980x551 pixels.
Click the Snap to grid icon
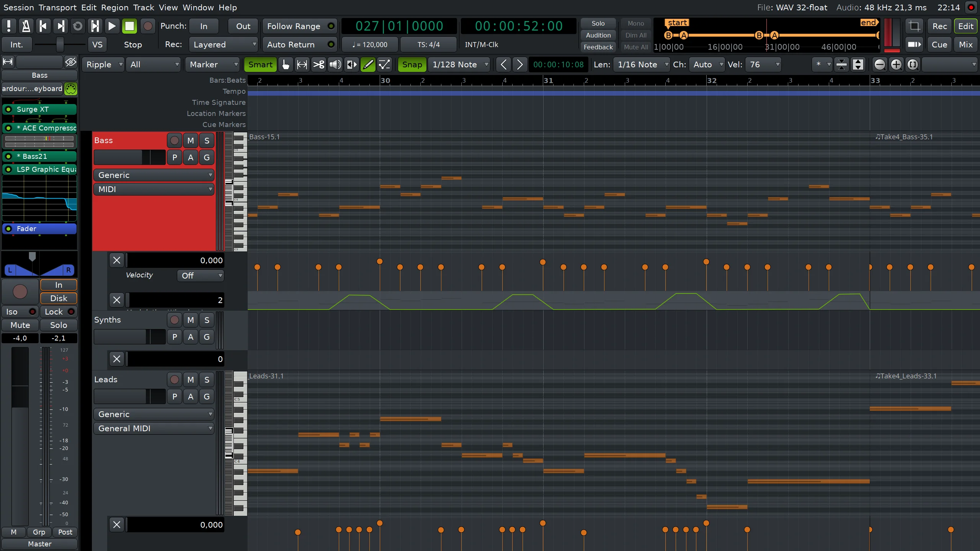pyautogui.click(x=412, y=65)
